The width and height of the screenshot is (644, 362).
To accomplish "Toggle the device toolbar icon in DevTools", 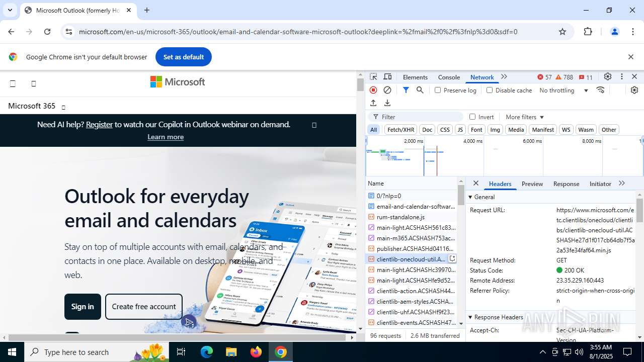I will [x=387, y=77].
